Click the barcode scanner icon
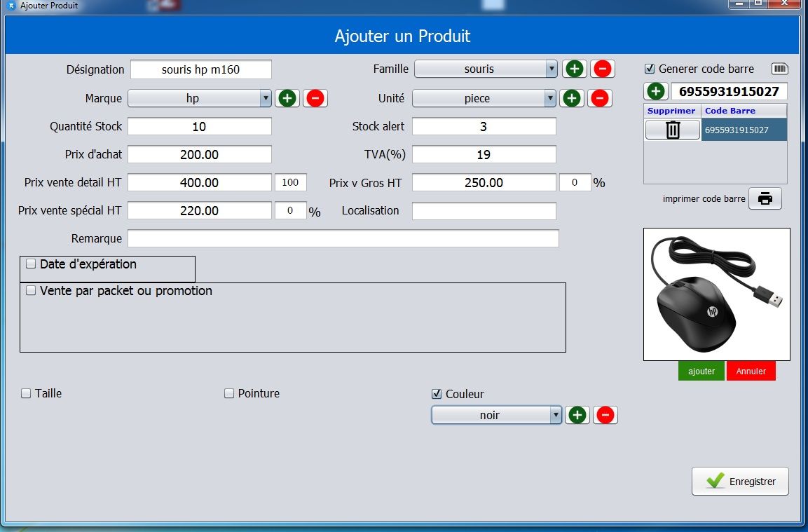This screenshot has height=532, width=808. (780, 69)
